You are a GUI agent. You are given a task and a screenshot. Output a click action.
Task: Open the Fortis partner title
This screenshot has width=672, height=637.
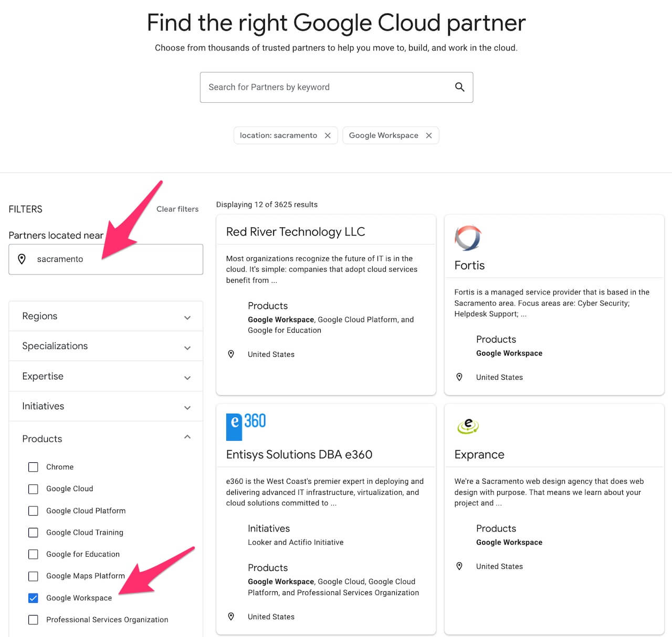[469, 266]
